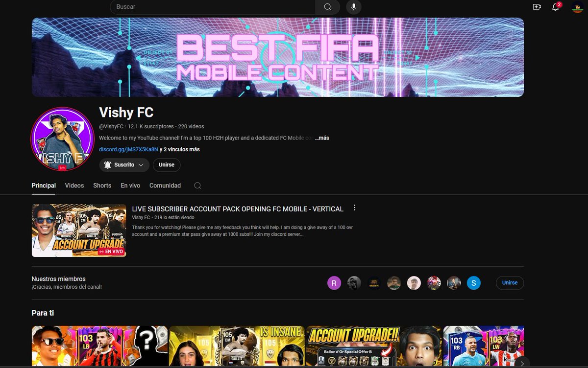Expand channel description with ...más
Image resolution: width=588 pixels, height=368 pixels.
322,138
